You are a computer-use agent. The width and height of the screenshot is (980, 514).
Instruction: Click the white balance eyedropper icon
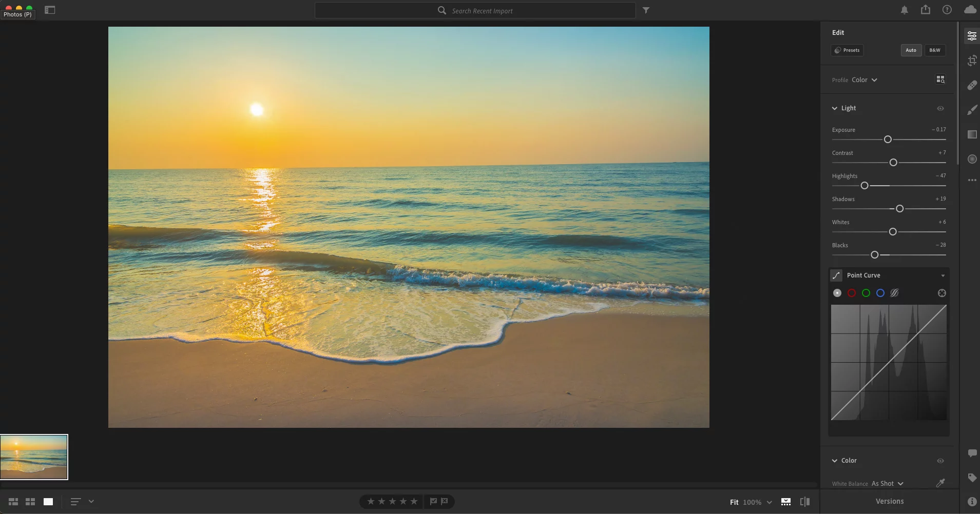coord(940,483)
